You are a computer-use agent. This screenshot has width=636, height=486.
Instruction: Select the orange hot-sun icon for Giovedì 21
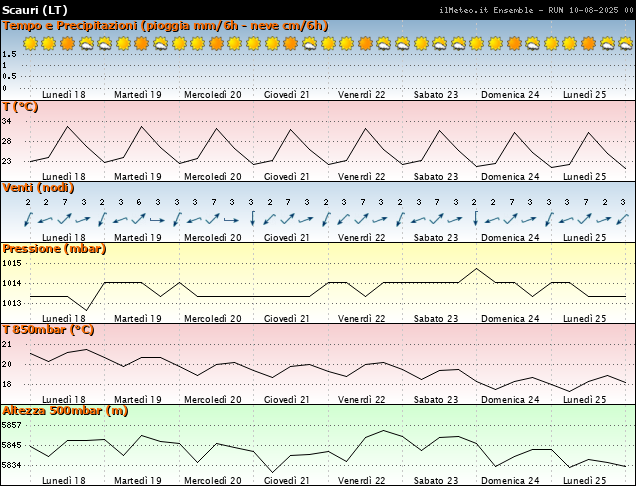click(x=290, y=43)
